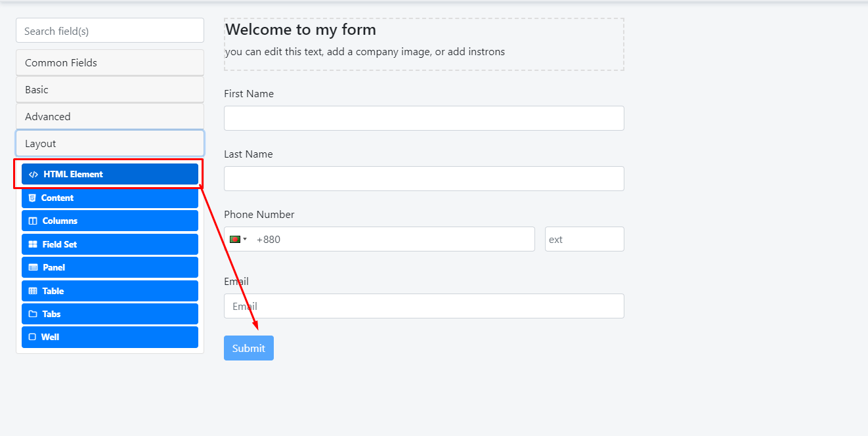Click the Well square icon
The image size is (868, 436).
pos(32,337)
